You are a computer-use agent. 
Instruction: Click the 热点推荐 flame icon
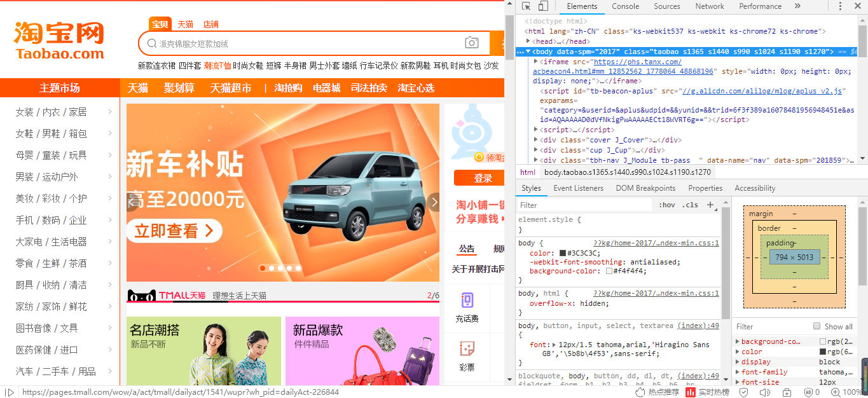(x=640, y=392)
